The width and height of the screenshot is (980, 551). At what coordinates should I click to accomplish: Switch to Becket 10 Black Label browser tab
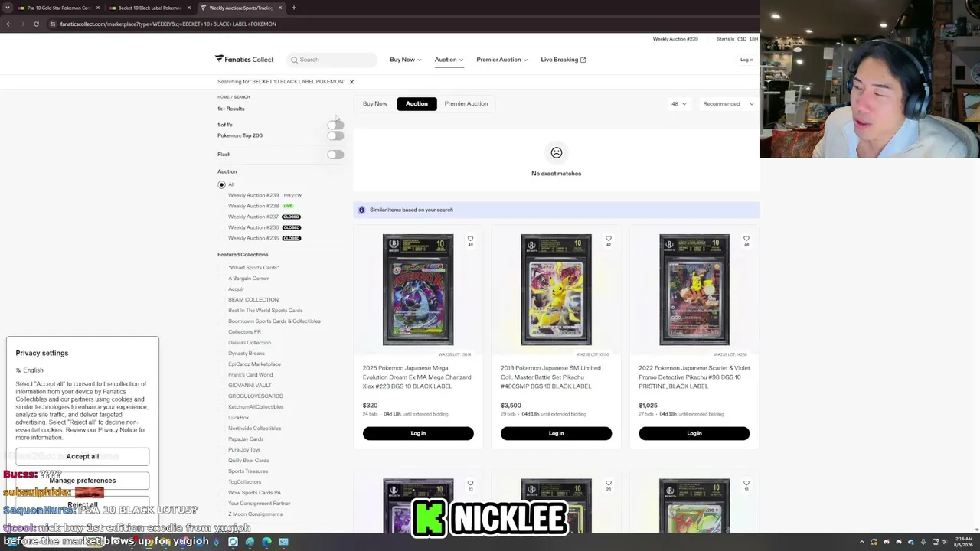click(148, 8)
